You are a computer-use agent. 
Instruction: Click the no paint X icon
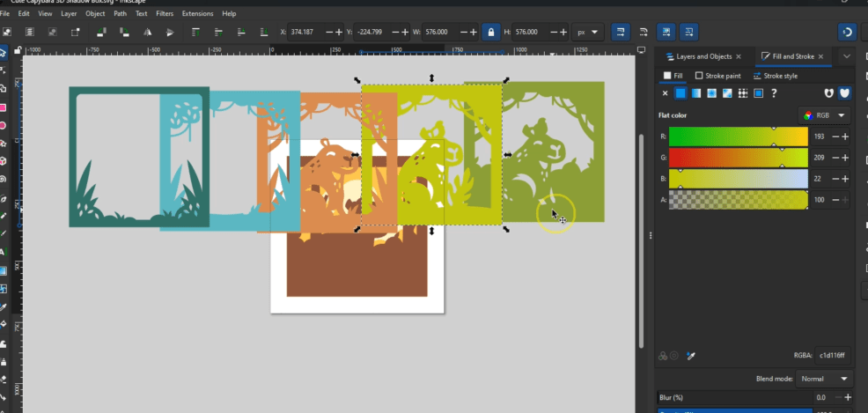[x=666, y=93]
